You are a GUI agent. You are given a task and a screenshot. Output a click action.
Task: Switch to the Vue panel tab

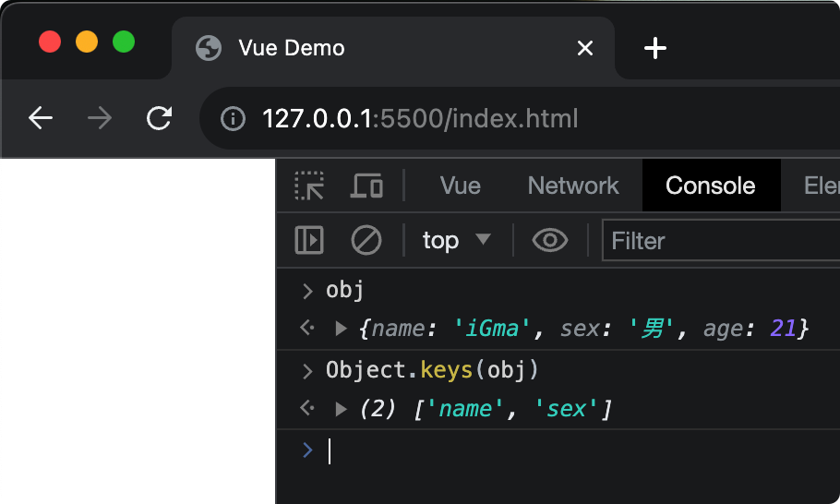click(x=460, y=186)
